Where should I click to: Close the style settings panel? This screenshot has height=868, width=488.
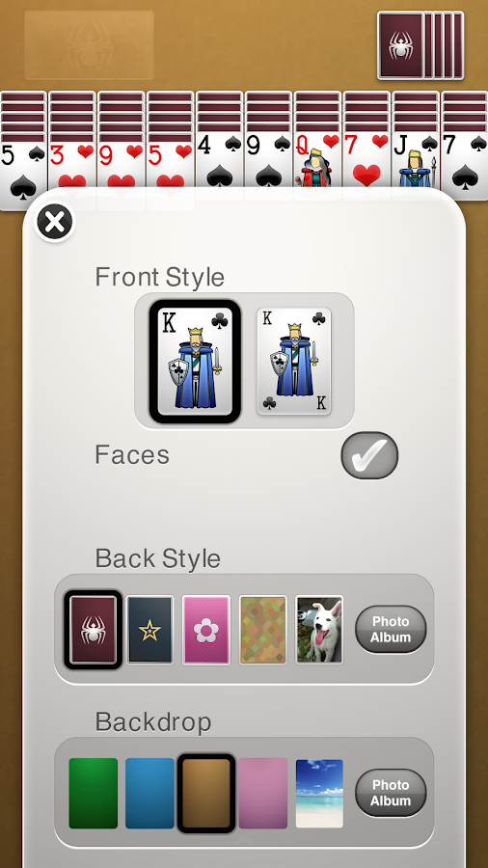pyautogui.click(x=54, y=223)
